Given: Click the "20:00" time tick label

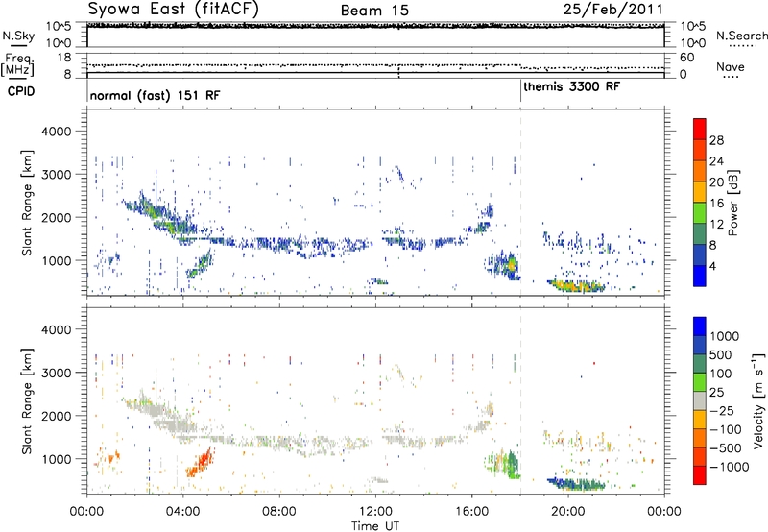Looking at the screenshot, I should pyautogui.click(x=567, y=511).
